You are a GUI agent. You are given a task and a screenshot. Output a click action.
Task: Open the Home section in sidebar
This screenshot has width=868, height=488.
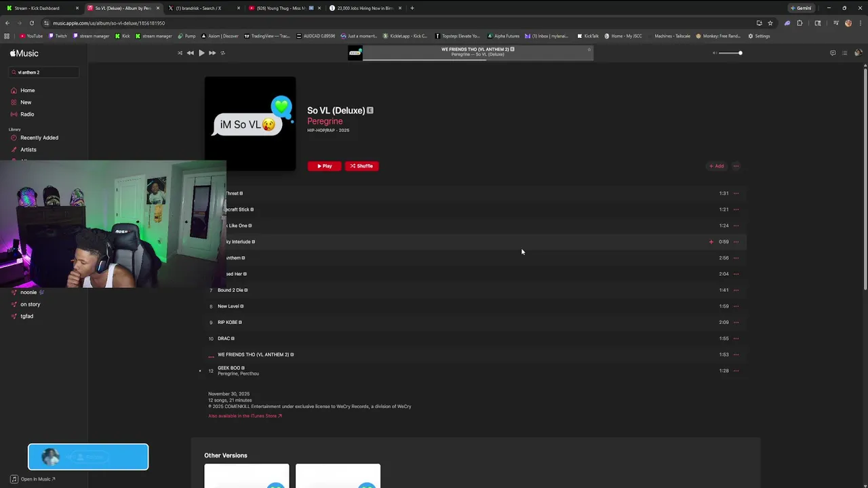tap(27, 90)
